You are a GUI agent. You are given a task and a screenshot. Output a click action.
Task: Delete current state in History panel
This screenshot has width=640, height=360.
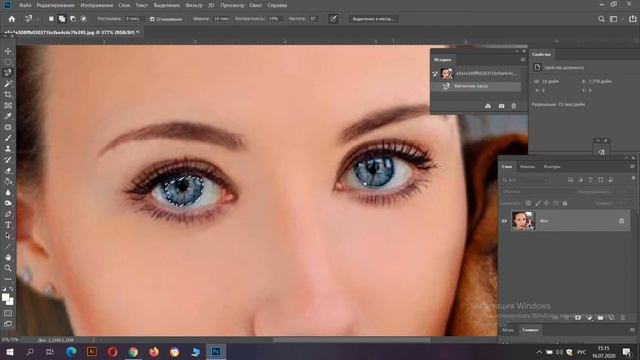point(514,106)
